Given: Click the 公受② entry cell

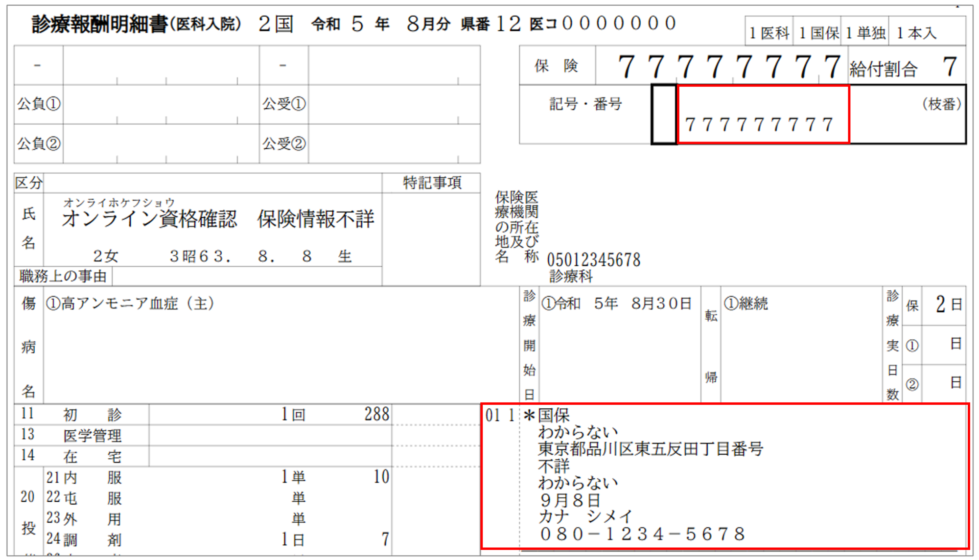Looking at the screenshot, I should [394, 143].
